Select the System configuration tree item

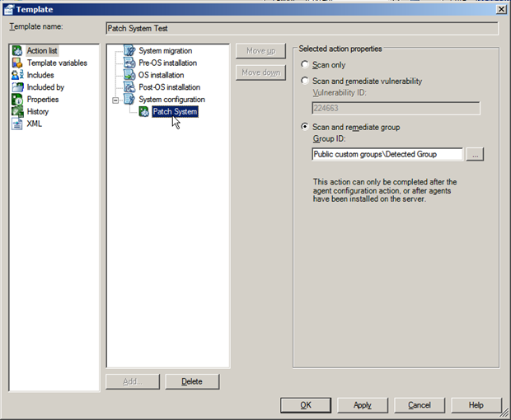pyautogui.click(x=171, y=100)
